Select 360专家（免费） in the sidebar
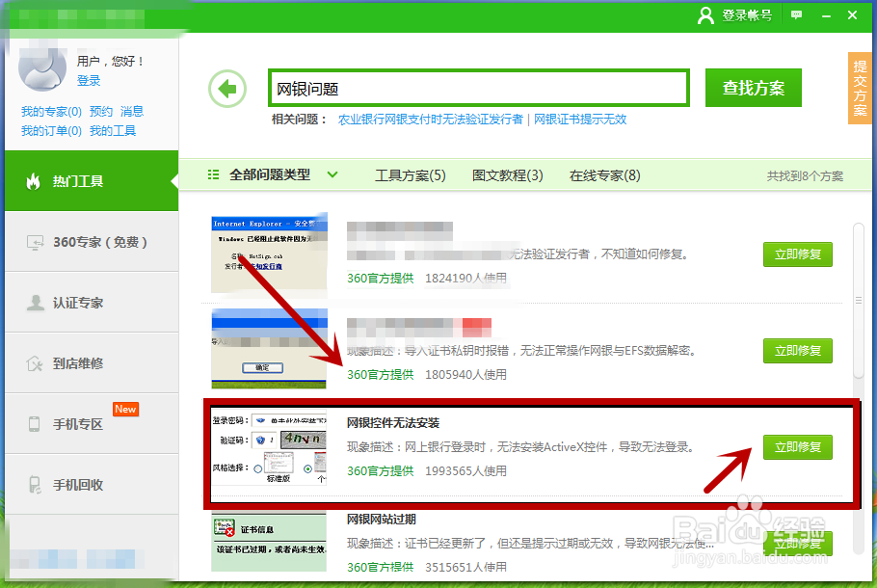877x588 pixels. click(92, 242)
